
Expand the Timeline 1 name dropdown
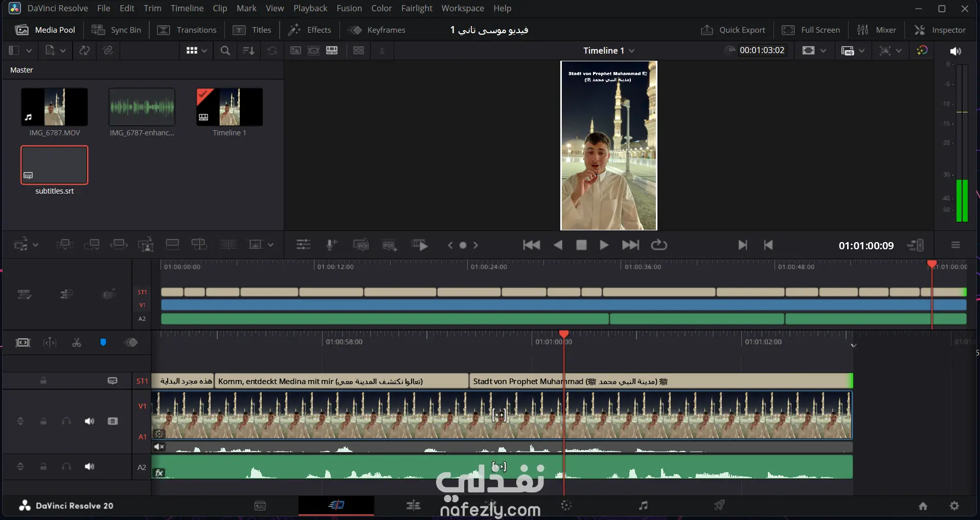point(632,51)
